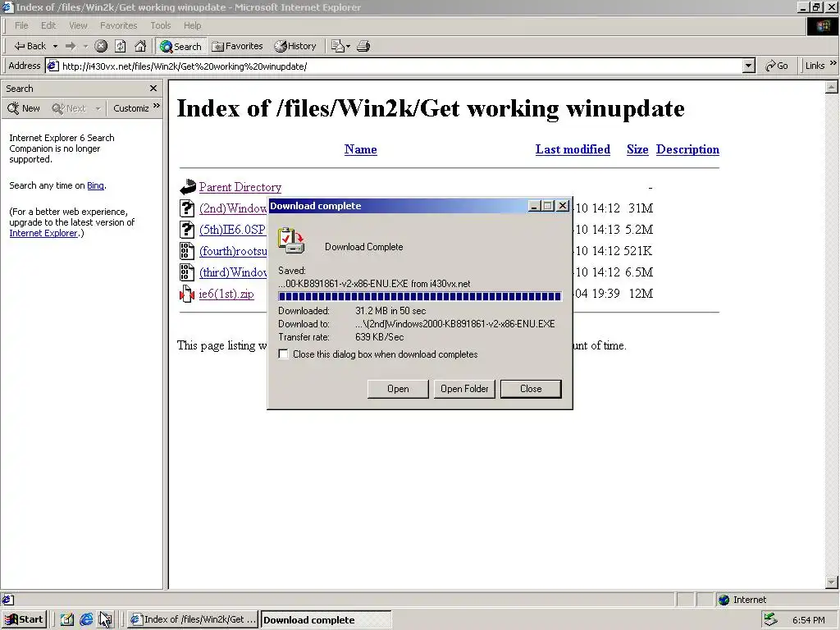Open the Tools menu
840x630 pixels.
click(x=160, y=25)
